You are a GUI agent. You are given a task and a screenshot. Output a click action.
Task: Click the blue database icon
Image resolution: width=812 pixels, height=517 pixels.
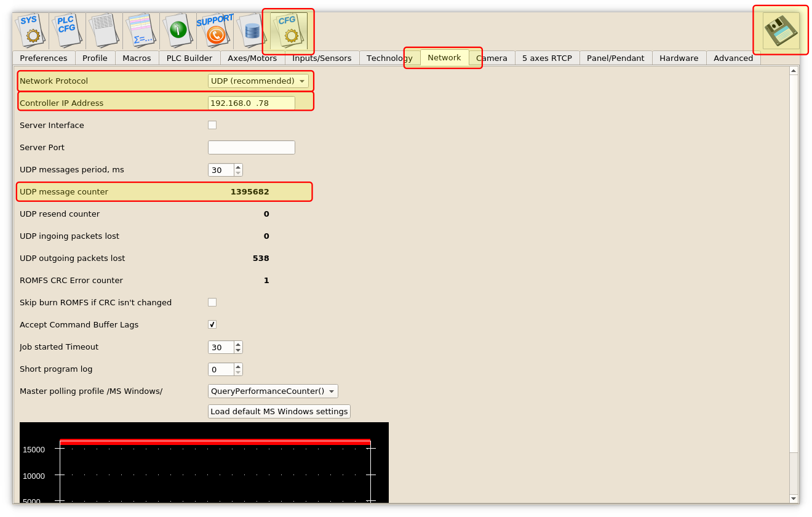click(x=252, y=30)
